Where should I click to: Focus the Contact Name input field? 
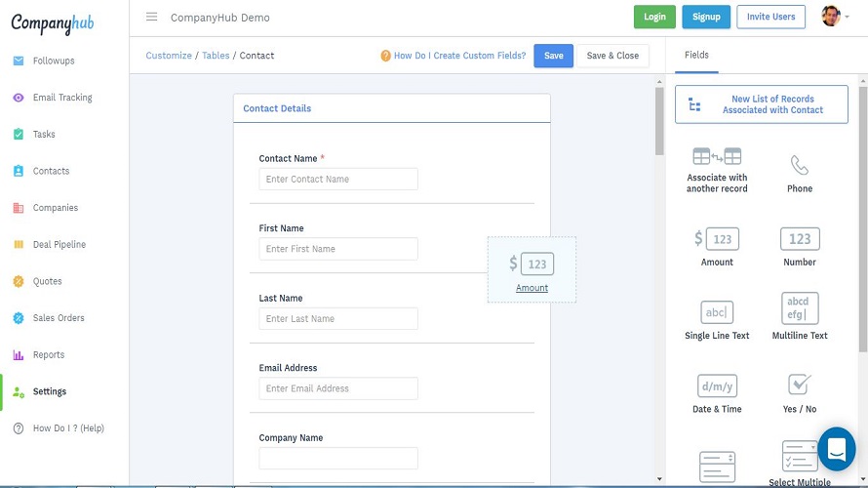338,180
